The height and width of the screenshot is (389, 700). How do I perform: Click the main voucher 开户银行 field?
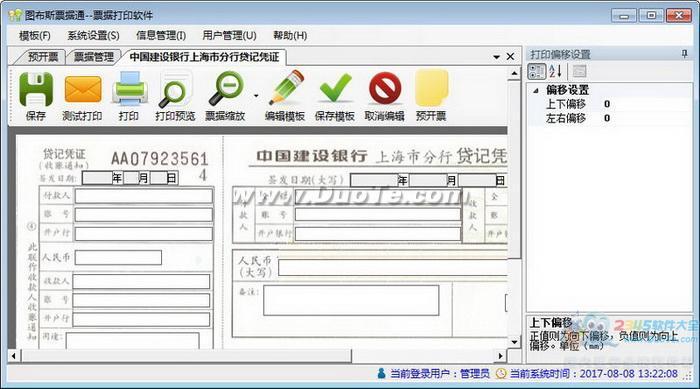coord(378,234)
